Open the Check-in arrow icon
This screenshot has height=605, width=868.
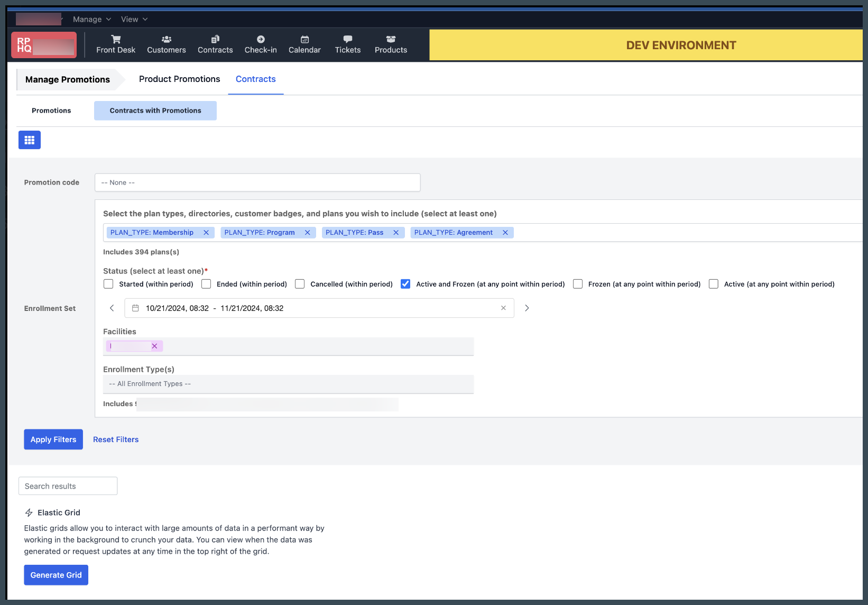coord(261,39)
